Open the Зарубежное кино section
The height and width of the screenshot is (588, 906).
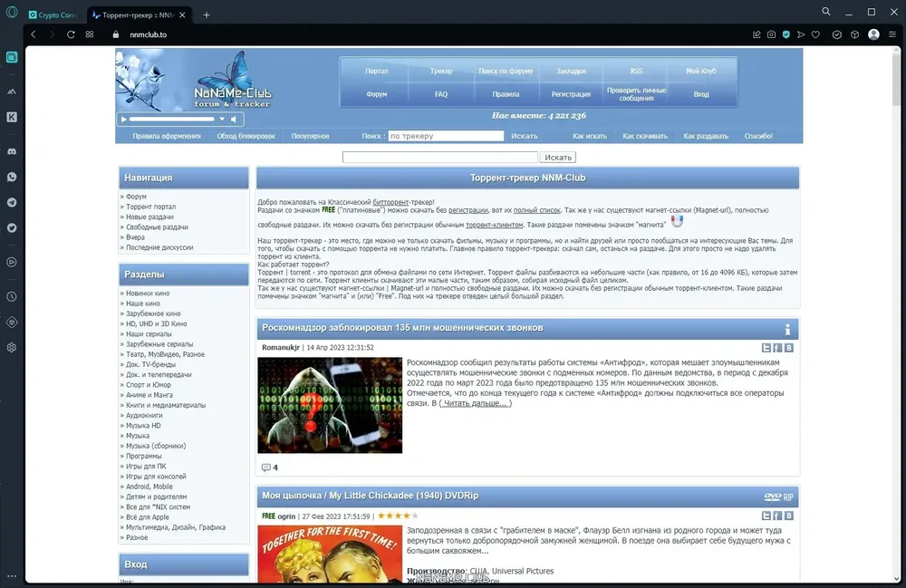(153, 313)
